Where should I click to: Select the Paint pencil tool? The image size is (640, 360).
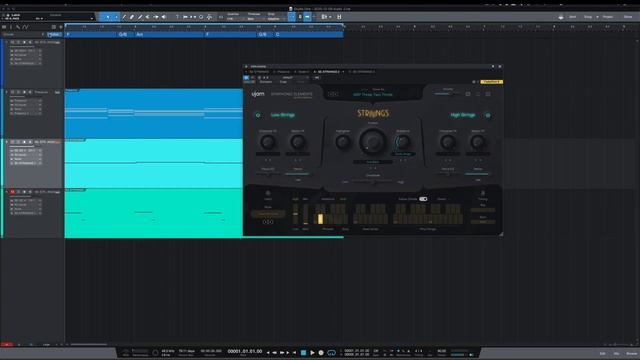click(140, 17)
